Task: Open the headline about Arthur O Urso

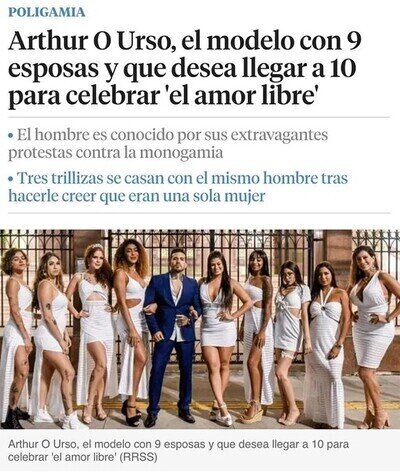Action: tap(185, 70)
